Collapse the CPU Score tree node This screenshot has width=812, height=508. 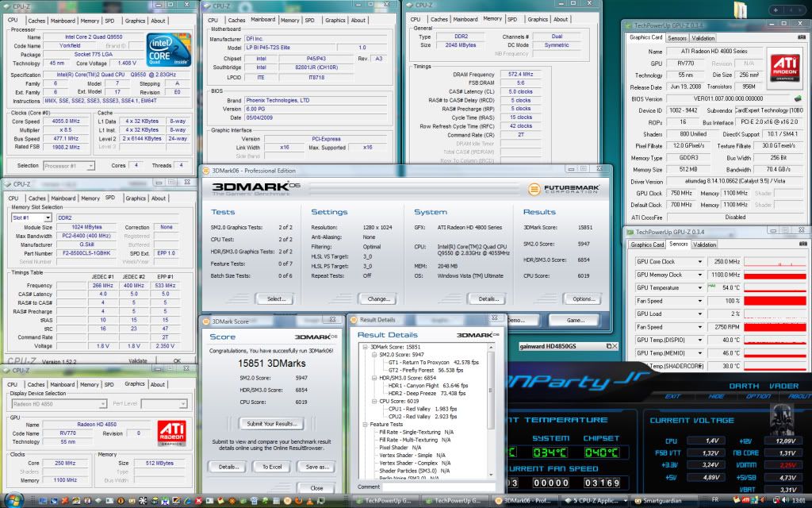(x=374, y=401)
